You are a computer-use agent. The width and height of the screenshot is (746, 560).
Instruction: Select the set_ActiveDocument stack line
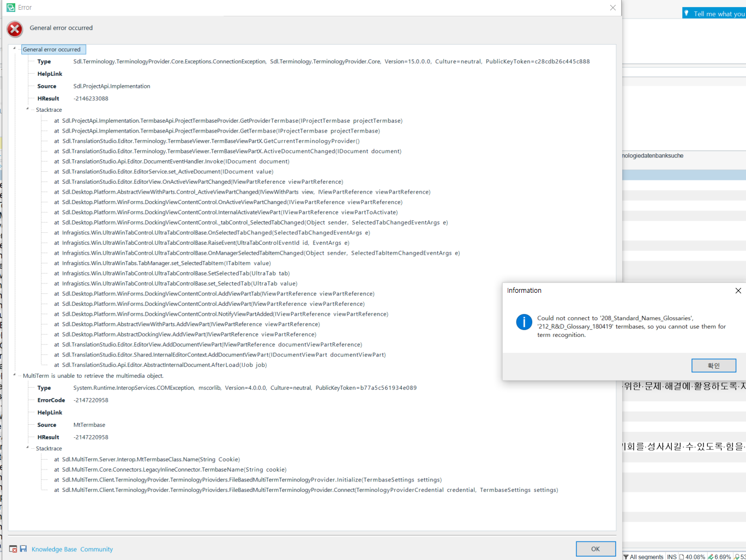[x=164, y=172]
